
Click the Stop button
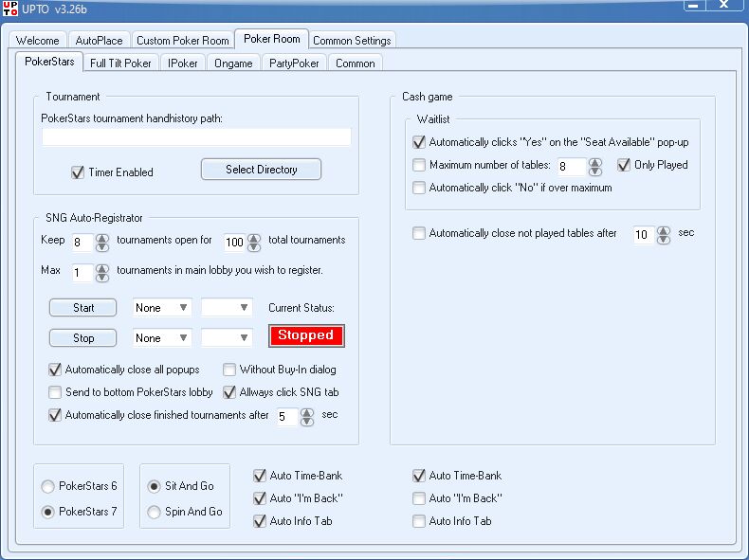tap(83, 338)
